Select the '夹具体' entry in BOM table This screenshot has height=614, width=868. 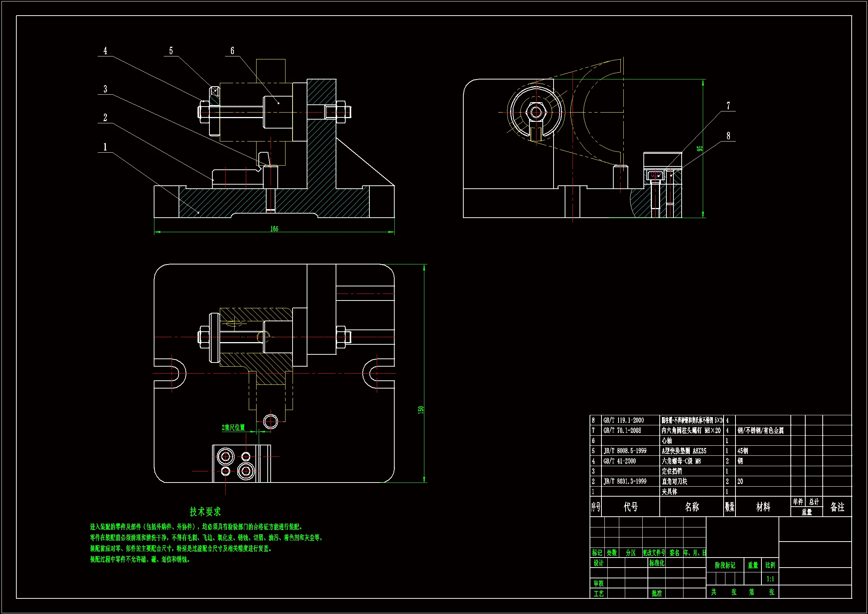[x=669, y=492]
